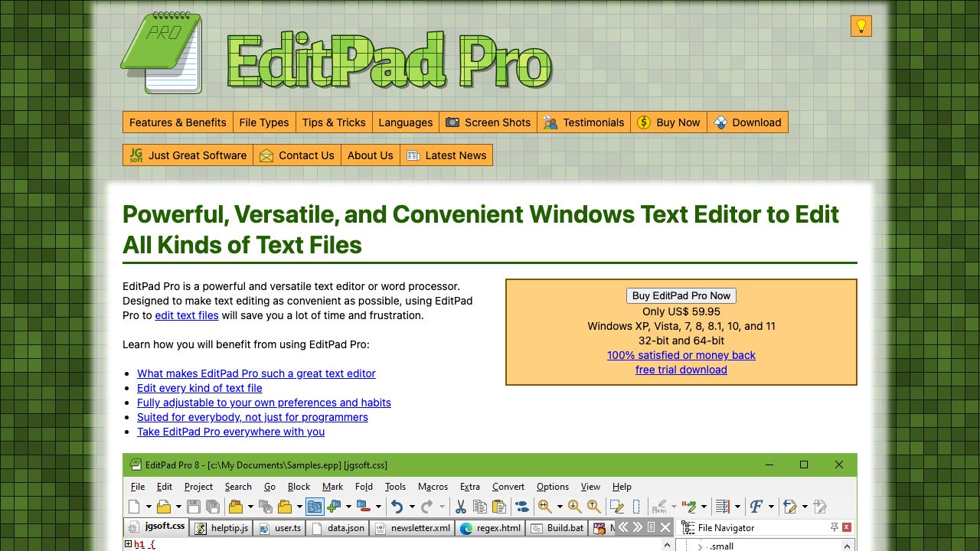
Task: Expand the folded h1 block
Action: (128, 545)
